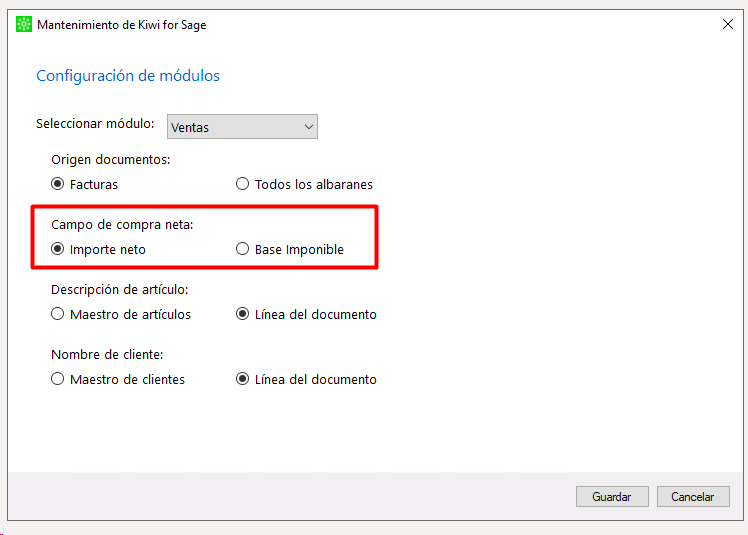Image resolution: width=748 pixels, height=535 pixels.
Task: Close the Mantenimiento de Kiwi window
Action: 727,24
